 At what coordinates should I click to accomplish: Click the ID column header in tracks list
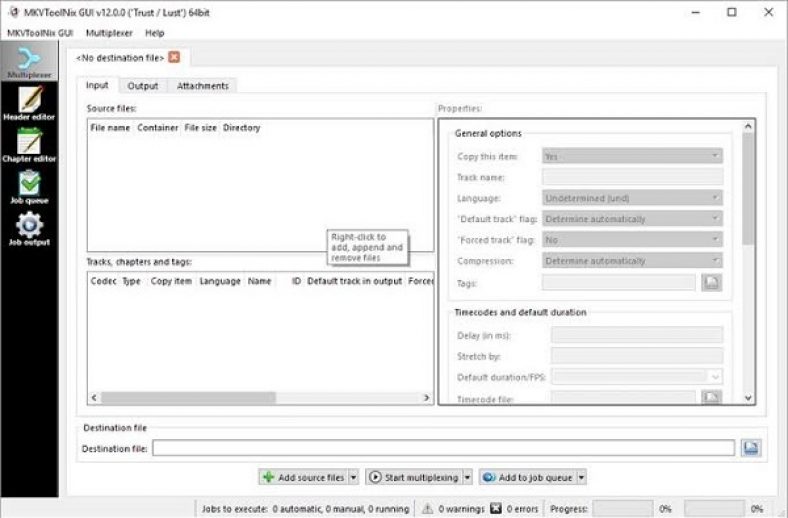coord(296,281)
